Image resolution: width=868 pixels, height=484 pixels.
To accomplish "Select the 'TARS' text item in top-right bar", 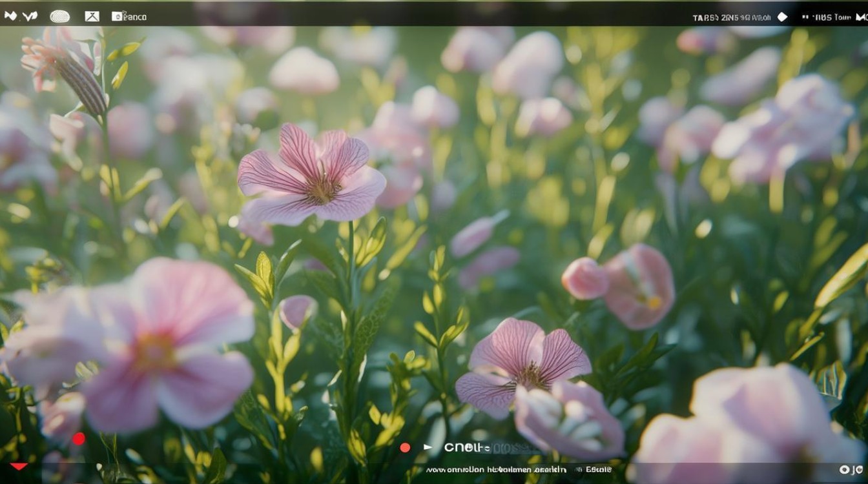I will (705, 17).
